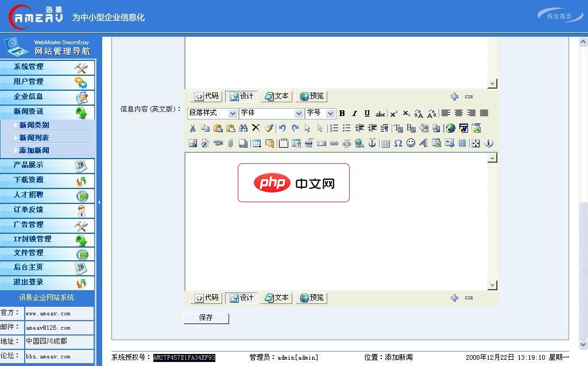Viewport: 588px width, 366px height.
Task: Expand 产品展示 in the sidebar
Action: [x=47, y=165]
